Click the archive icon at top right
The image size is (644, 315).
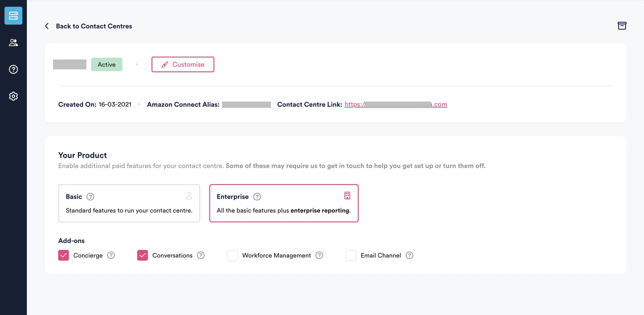pos(622,26)
